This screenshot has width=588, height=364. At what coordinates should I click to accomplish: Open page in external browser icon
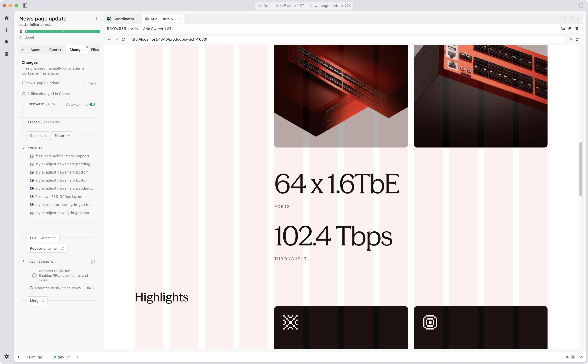click(577, 39)
